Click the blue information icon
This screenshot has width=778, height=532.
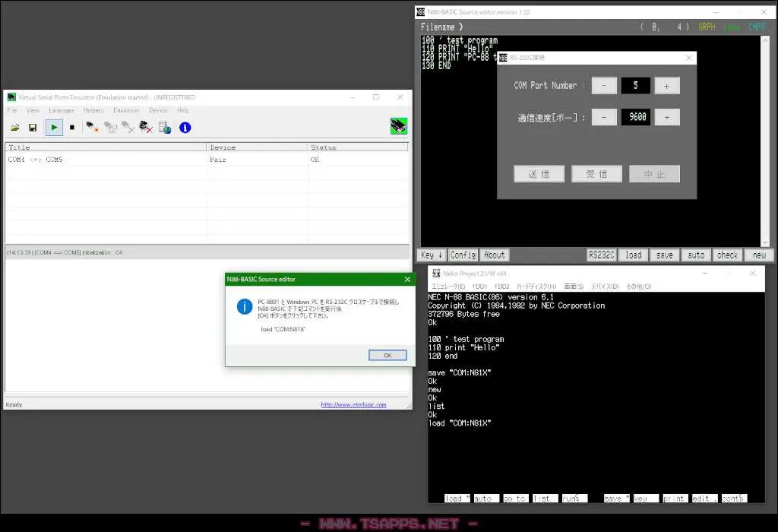[185, 128]
